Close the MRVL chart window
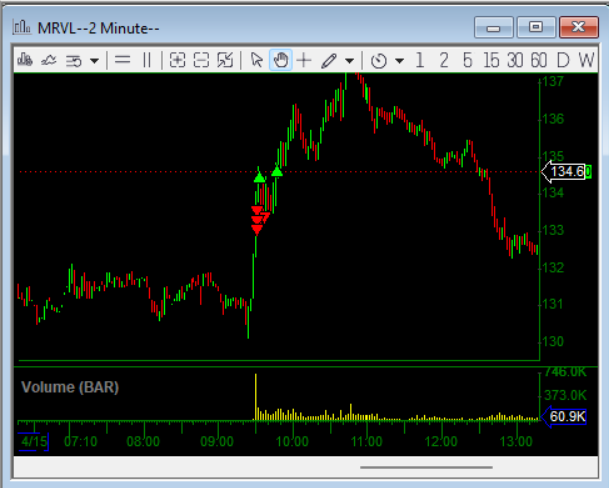This screenshot has width=609, height=488. (578, 27)
